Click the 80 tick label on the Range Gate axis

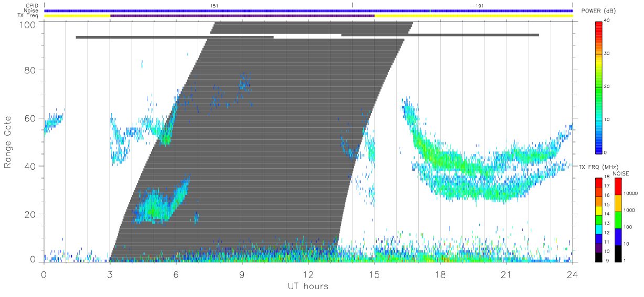coord(29,70)
